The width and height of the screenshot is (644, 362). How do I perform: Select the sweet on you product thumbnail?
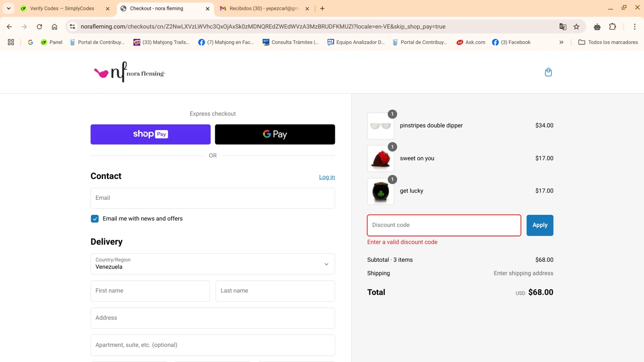point(380,158)
